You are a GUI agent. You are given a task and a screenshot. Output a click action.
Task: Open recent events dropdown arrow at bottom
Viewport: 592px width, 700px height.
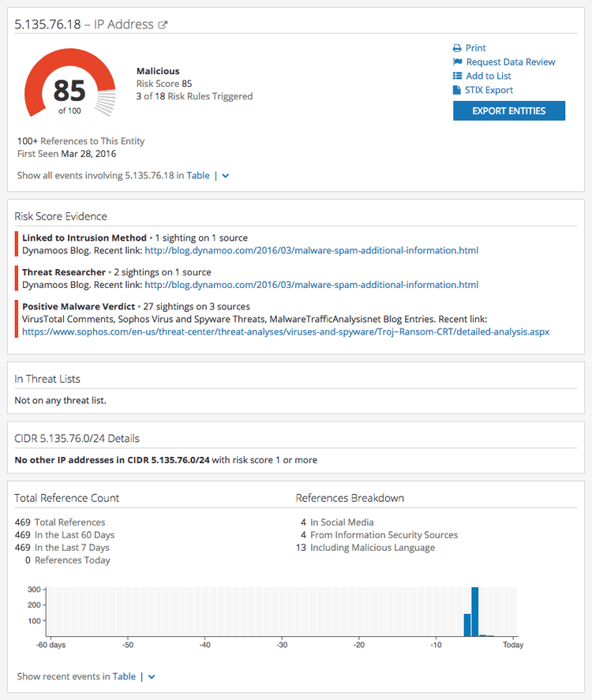click(x=152, y=676)
